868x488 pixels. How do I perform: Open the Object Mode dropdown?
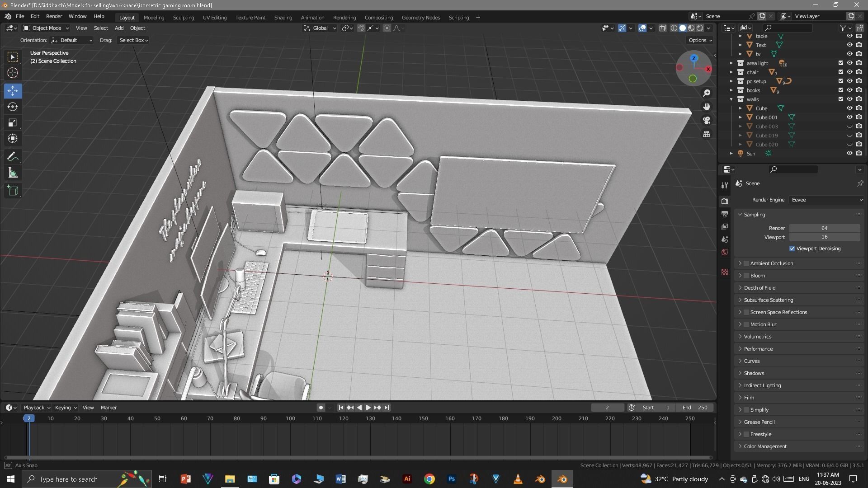click(x=46, y=28)
